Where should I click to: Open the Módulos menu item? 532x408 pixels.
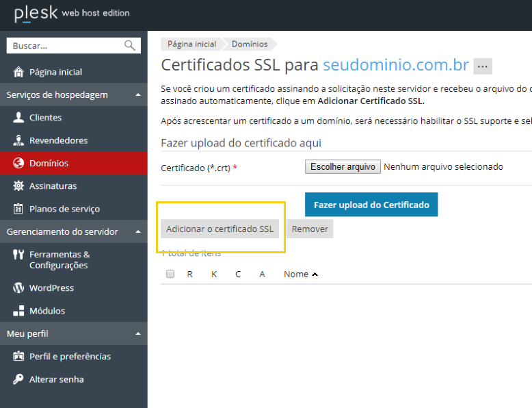[x=74, y=311]
